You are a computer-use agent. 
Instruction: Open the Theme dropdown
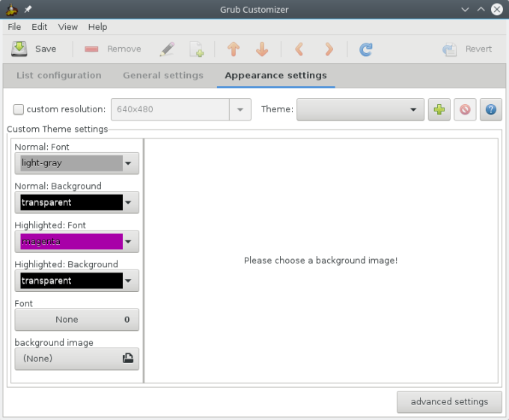(360, 109)
